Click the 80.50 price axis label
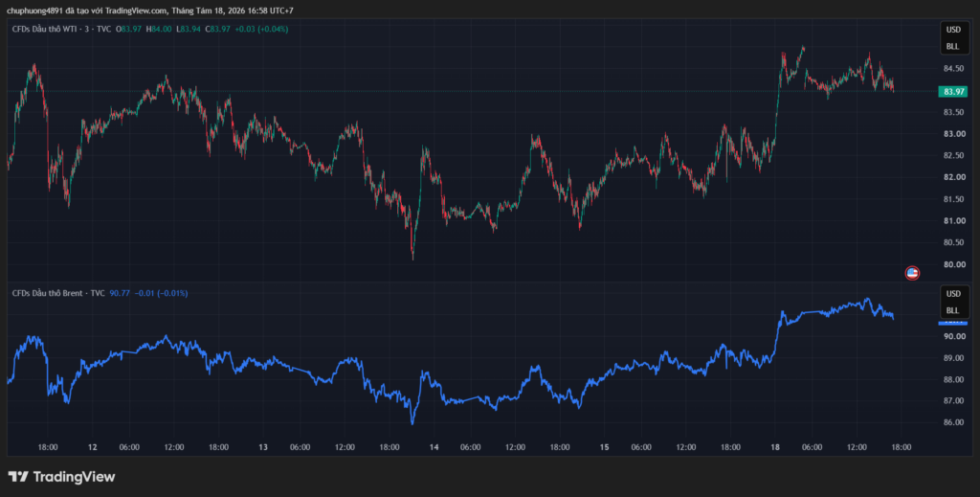This screenshot has height=497, width=980. (x=952, y=242)
